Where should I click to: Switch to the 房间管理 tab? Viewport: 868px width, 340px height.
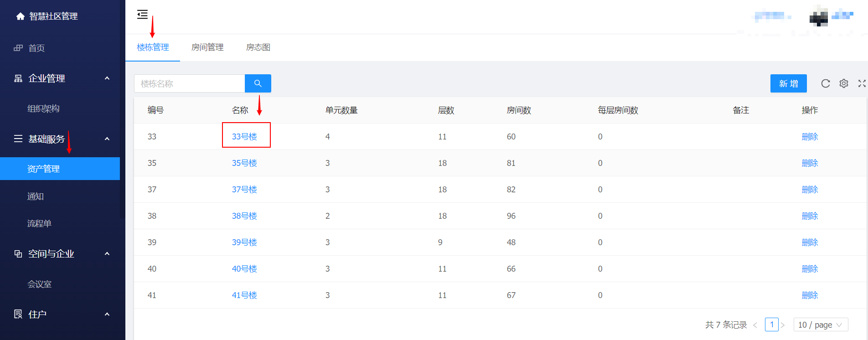click(x=207, y=47)
